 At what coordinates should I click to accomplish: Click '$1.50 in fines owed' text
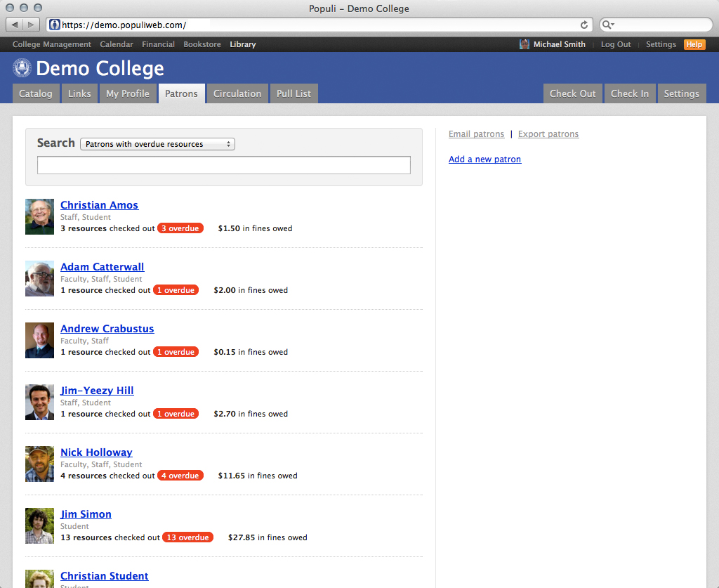click(255, 228)
